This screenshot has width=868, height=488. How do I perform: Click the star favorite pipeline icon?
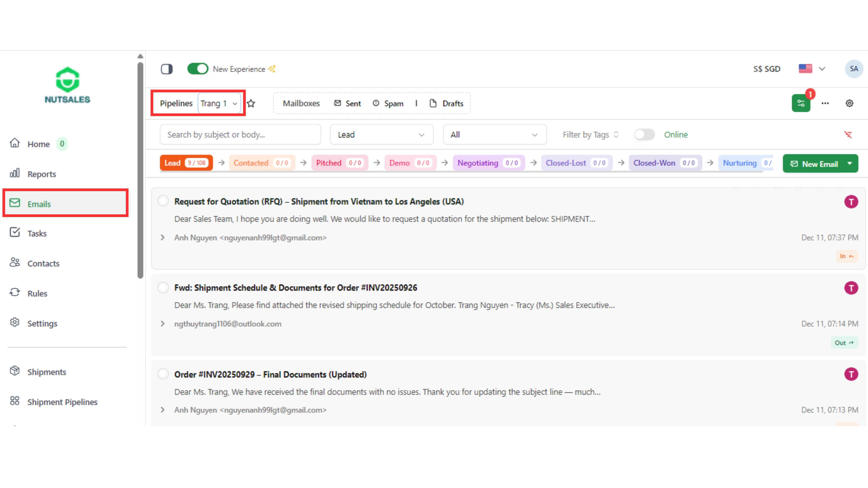tap(251, 103)
